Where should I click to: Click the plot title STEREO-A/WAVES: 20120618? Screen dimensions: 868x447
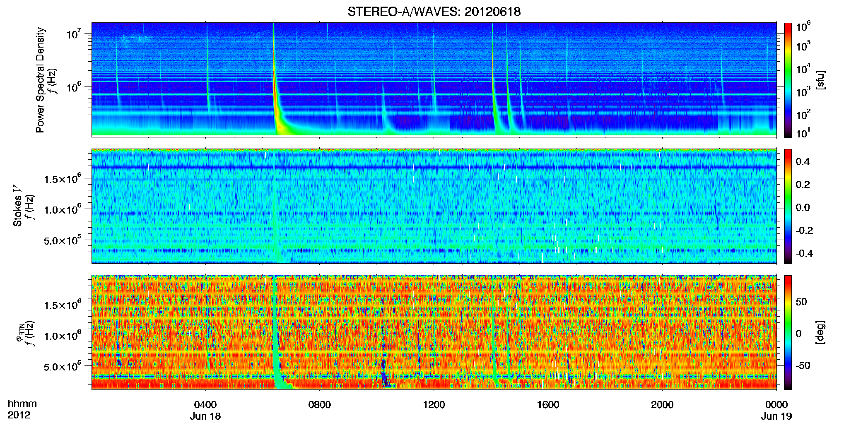point(434,12)
